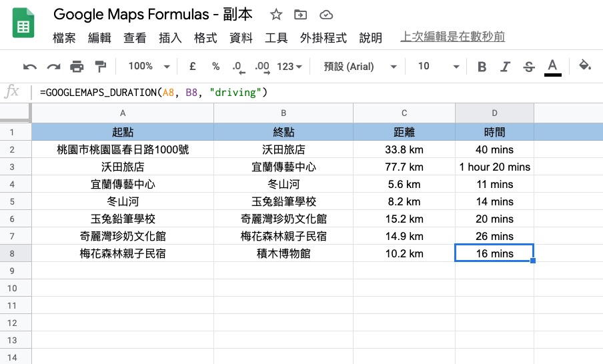
Task: Toggle italic text style
Action: [506, 67]
